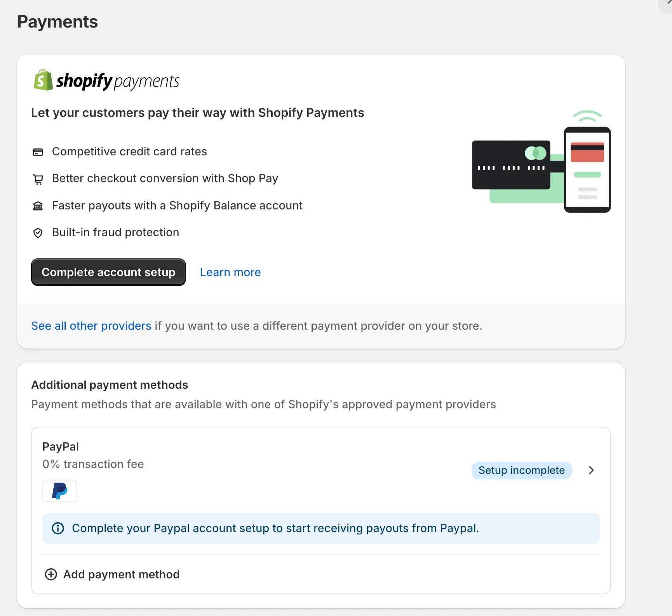Click the credit card rates icon
The image size is (672, 616).
(x=38, y=152)
